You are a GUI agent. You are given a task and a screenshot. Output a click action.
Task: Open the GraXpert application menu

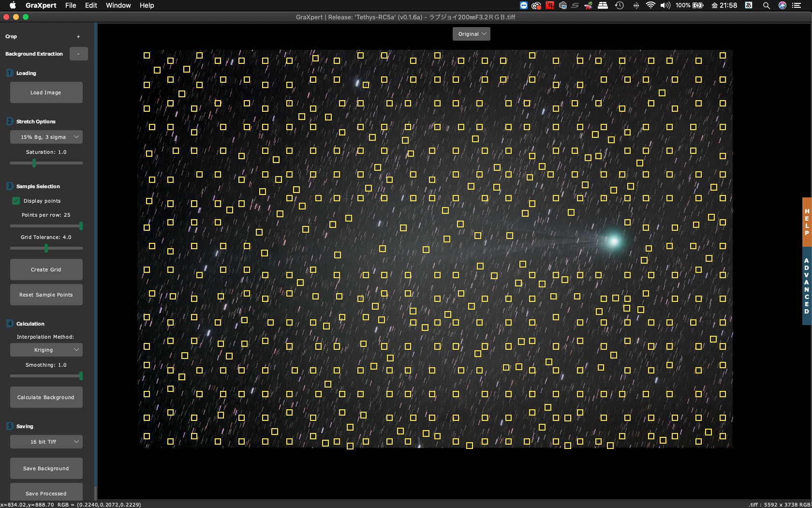coord(41,5)
